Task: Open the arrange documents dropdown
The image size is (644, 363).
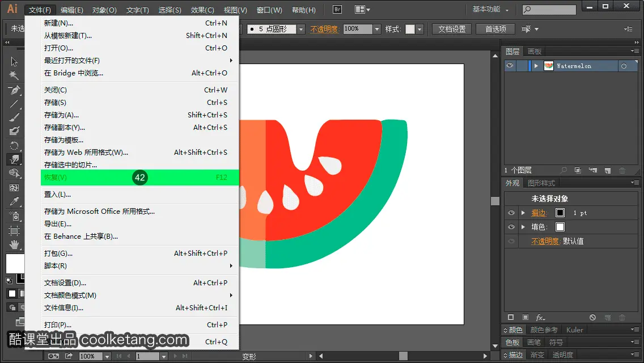Action: click(x=362, y=9)
